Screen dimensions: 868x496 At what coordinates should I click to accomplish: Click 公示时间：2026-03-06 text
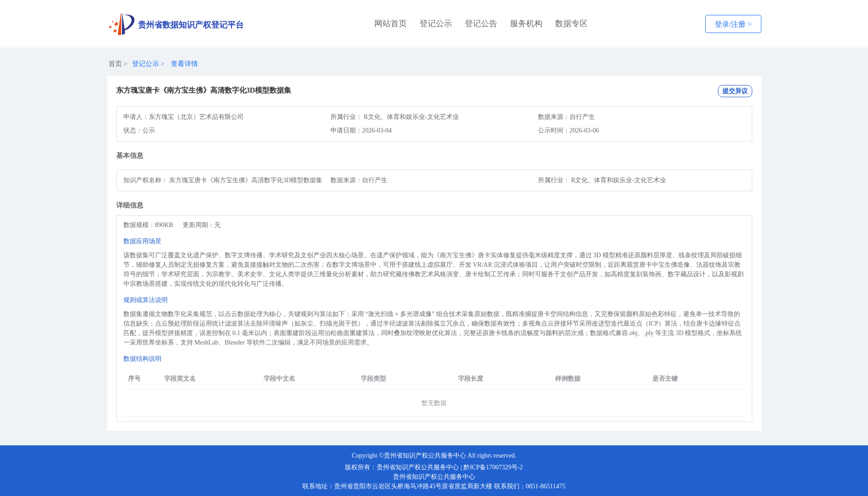click(x=568, y=131)
